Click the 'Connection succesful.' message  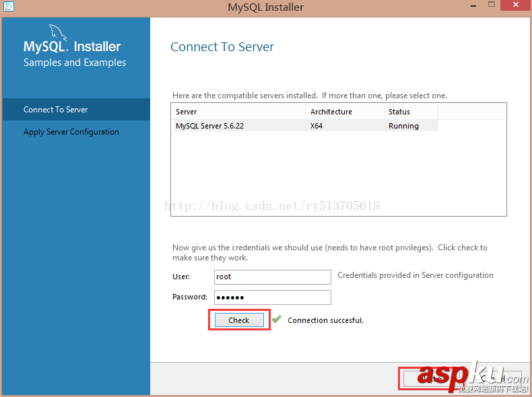[x=325, y=320]
